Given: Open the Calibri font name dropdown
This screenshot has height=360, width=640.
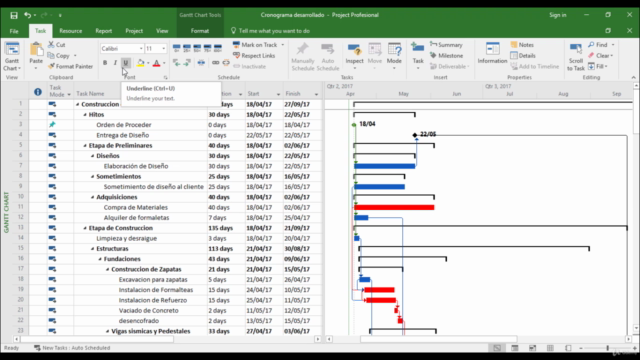Looking at the screenshot, I should [x=141, y=49].
